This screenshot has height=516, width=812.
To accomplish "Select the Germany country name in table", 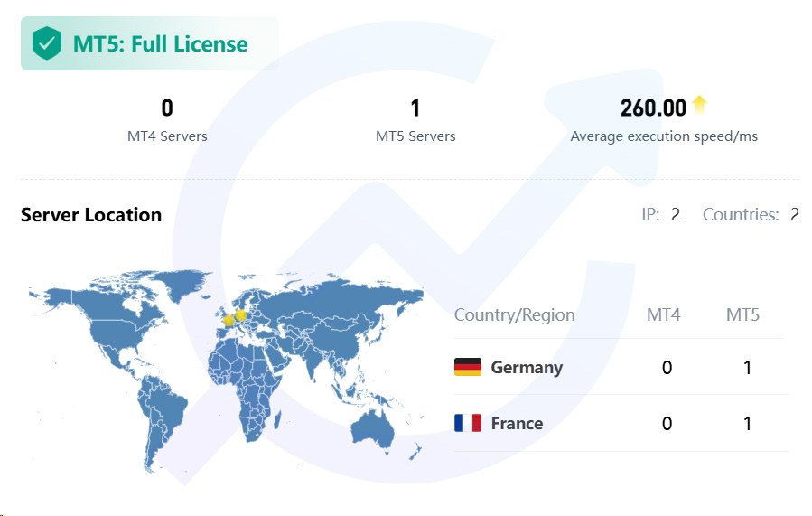I will point(527,367).
